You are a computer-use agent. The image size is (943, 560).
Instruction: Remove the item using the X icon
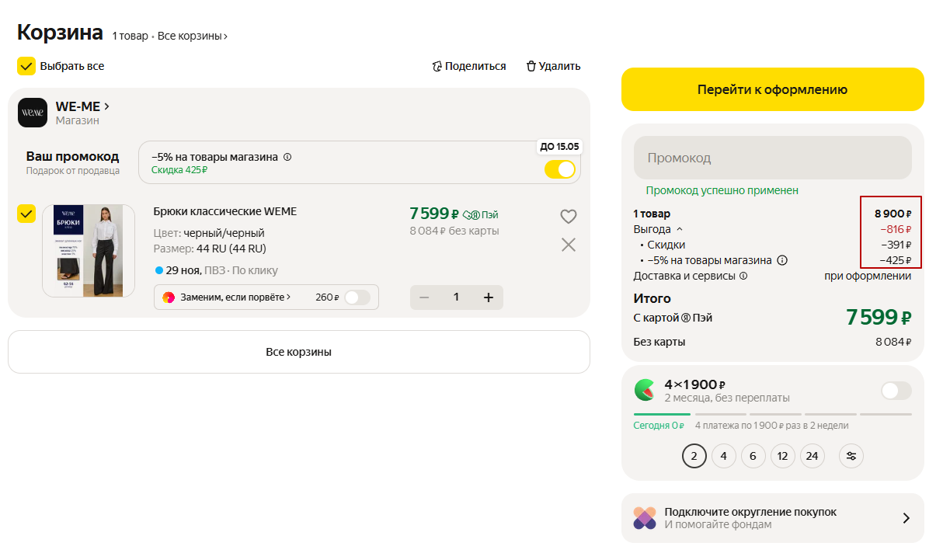(569, 245)
